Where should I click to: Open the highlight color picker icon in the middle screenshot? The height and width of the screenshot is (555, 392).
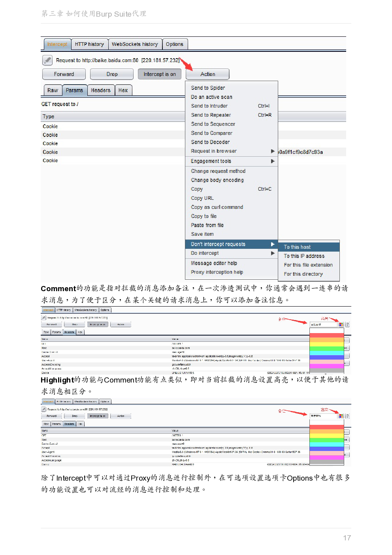[x=341, y=324]
